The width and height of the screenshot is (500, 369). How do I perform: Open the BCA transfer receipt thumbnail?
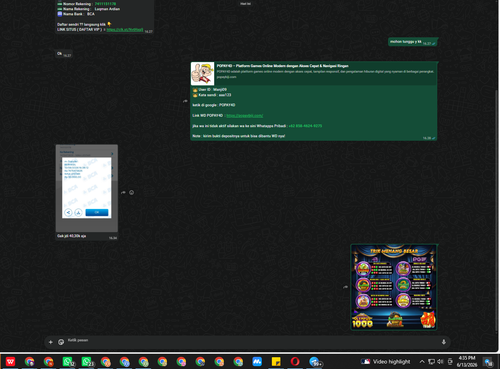tap(87, 188)
